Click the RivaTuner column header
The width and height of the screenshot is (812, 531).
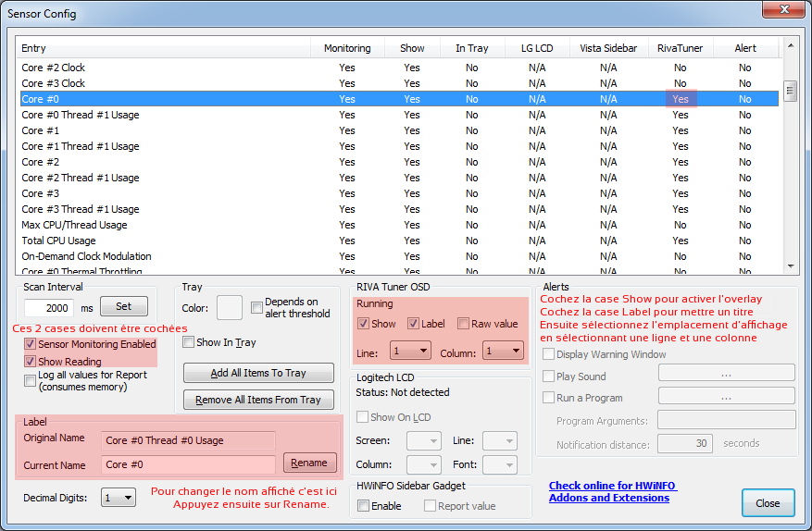coord(681,48)
